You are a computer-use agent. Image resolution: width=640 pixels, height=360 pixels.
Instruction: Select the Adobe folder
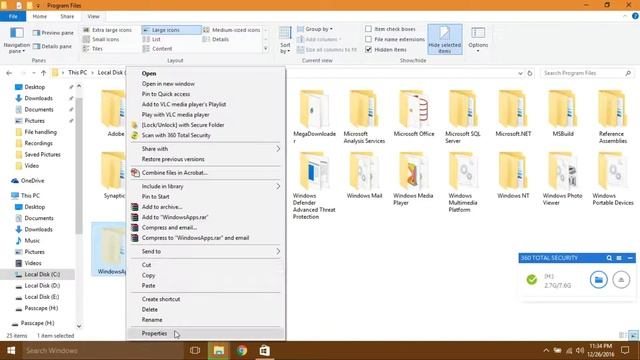click(113, 113)
